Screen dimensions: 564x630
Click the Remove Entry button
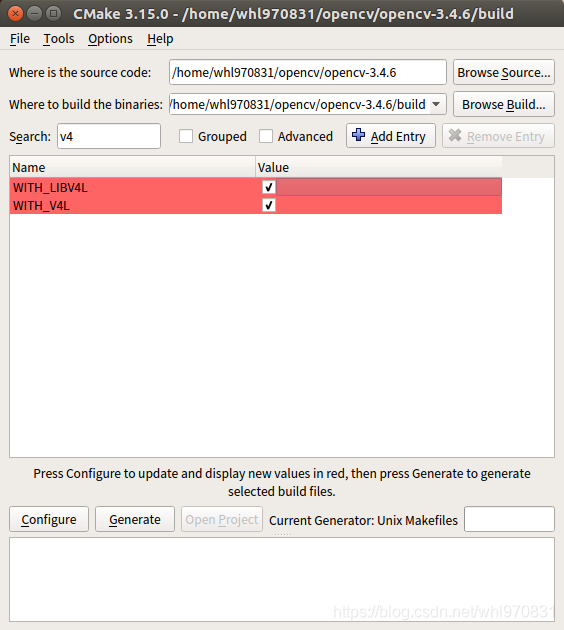[498, 136]
